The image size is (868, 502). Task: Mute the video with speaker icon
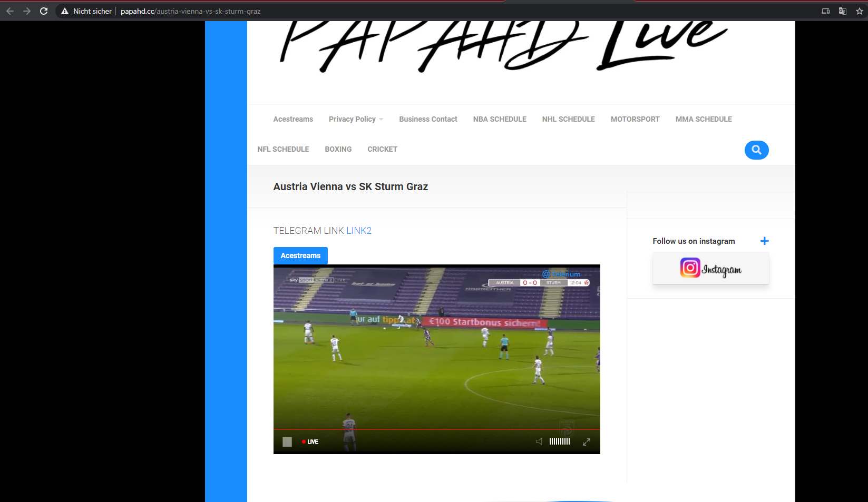tap(539, 441)
